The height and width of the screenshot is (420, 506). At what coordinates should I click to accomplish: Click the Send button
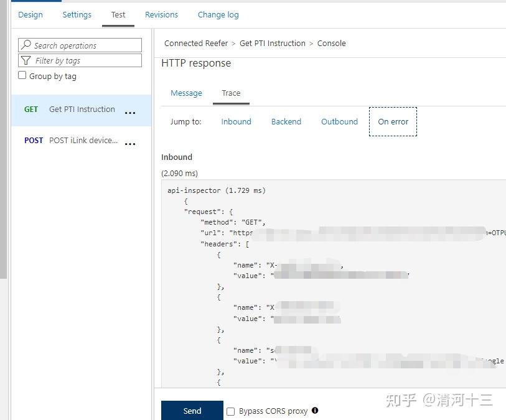192,411
